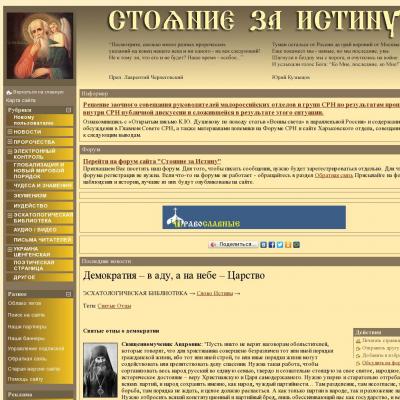Collapse the Рубрики sidebar panel
This screenshot has height=400, width=400.
[68, 110]
